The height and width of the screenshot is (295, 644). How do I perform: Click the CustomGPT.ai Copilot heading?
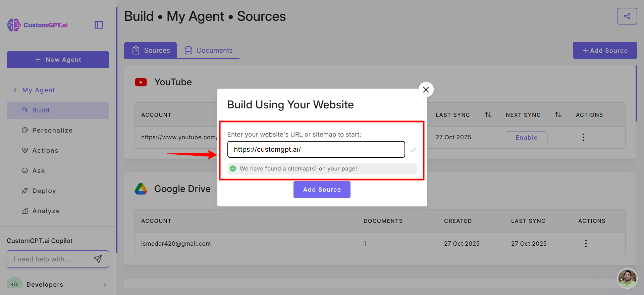click(x=40, y=241)
